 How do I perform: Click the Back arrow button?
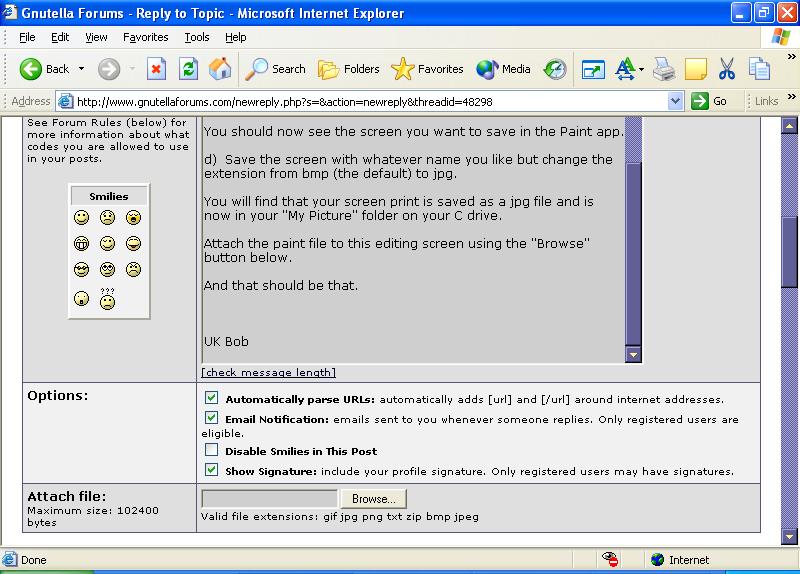(43, 69)
